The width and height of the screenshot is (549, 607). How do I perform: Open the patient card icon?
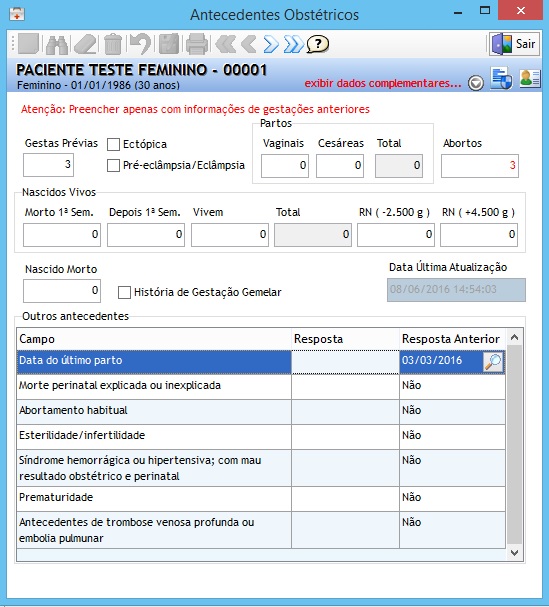[529, 79]
